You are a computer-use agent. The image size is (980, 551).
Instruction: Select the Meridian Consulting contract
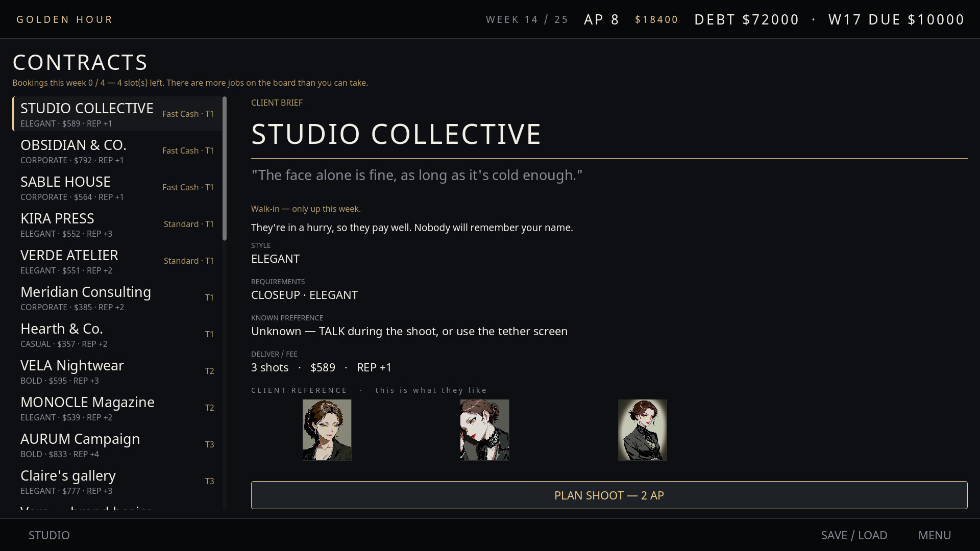pyautogui.click(x=117, y=297)
